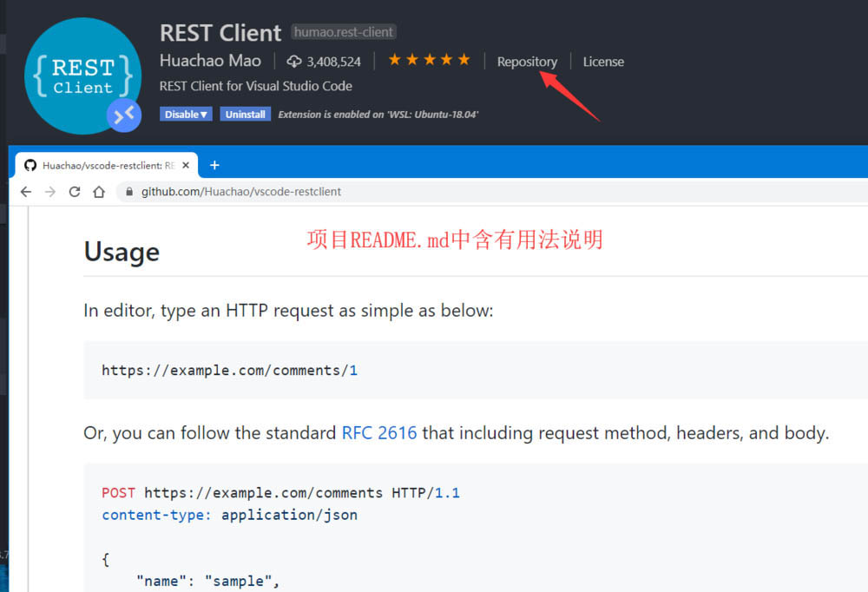Open the Repository link
Screen dimensions: 868x592
pos(527,62)
